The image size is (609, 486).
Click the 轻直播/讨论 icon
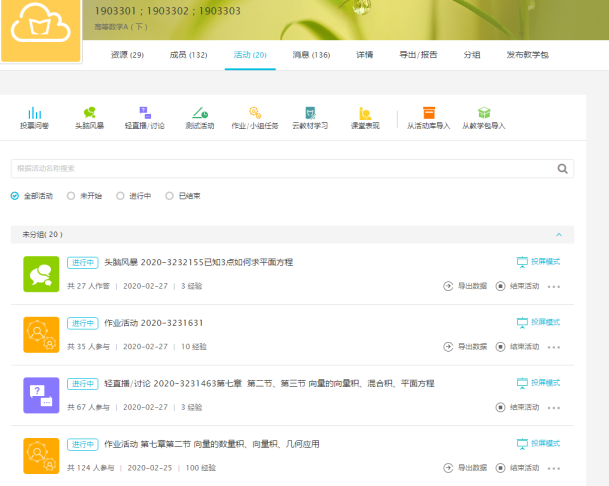(x=144, y=114)
